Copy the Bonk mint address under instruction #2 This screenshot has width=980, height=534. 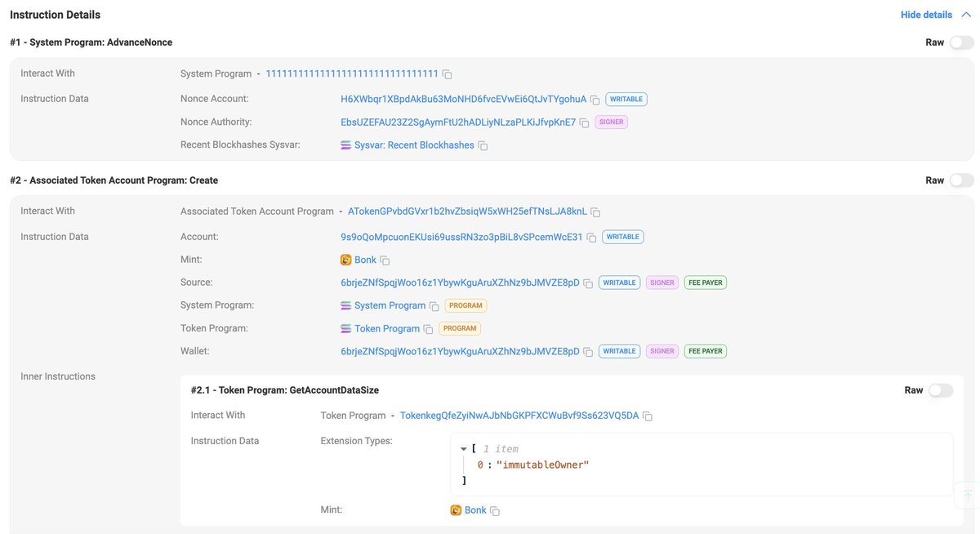point(385,260)
